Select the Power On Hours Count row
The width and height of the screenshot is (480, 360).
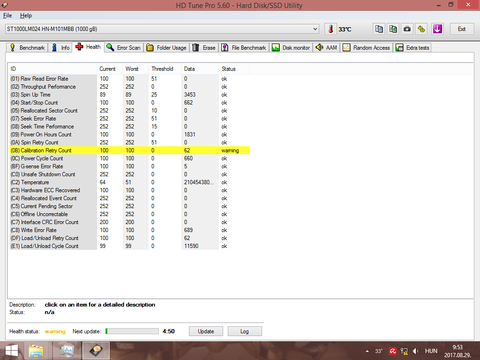click(x=129, y=135)
